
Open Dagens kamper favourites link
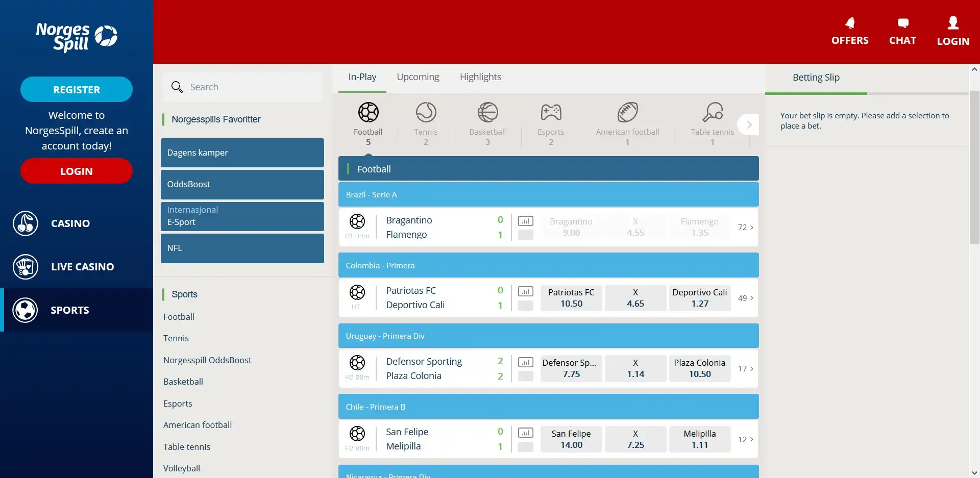[242, 153]
